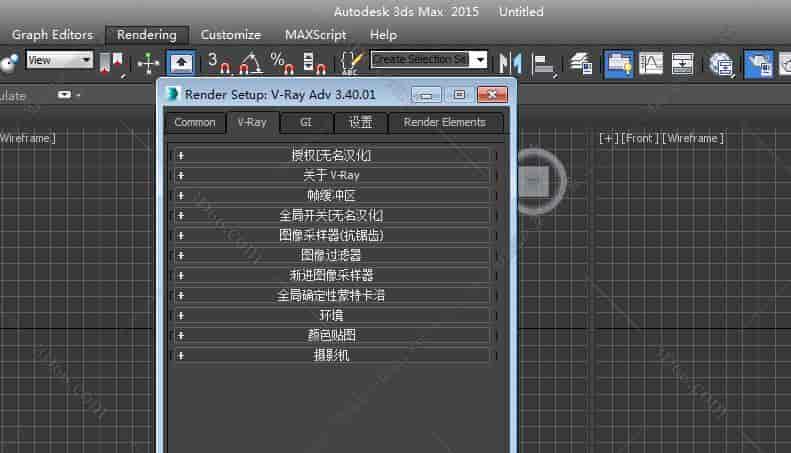Open the Curve Editor icon
This screenshot has width=791, height=453.
pyautogui.click(x=651, y=62)
